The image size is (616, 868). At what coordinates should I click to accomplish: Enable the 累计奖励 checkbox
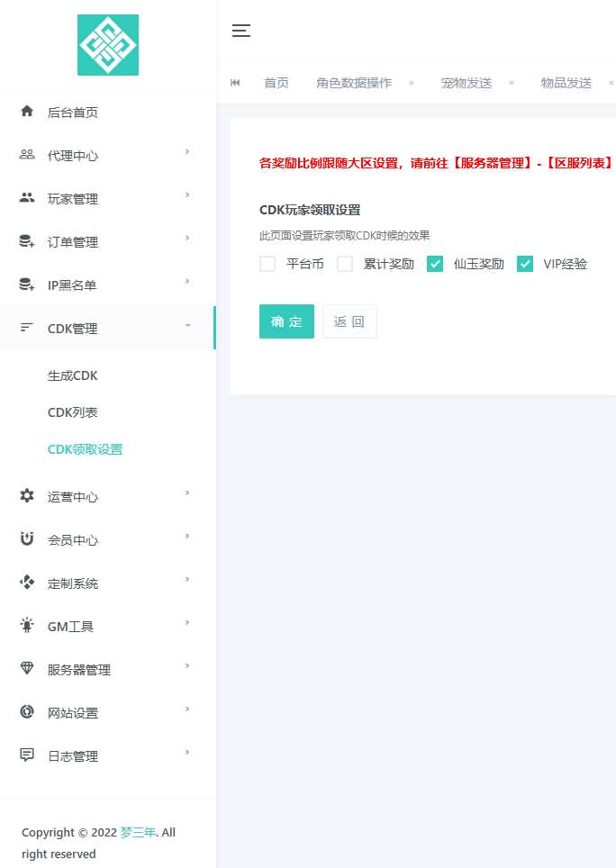point(345,264)
